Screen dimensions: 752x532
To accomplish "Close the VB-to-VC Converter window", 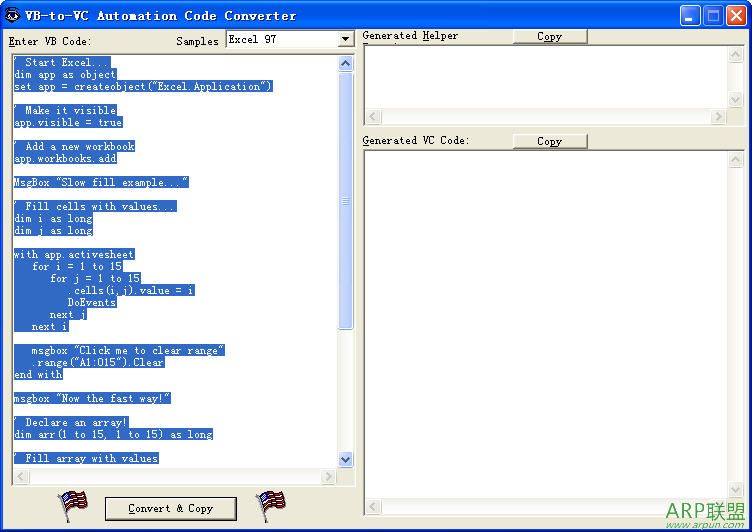I will pyautogui.click(x=736, y=16).
